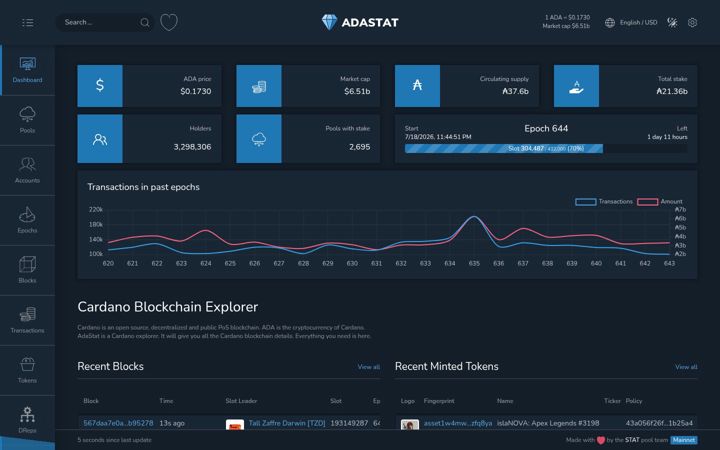This screenshot has height=450, width=720.
Task: Click the AdaStat diamond logo
Action: (x=329, y=22)
